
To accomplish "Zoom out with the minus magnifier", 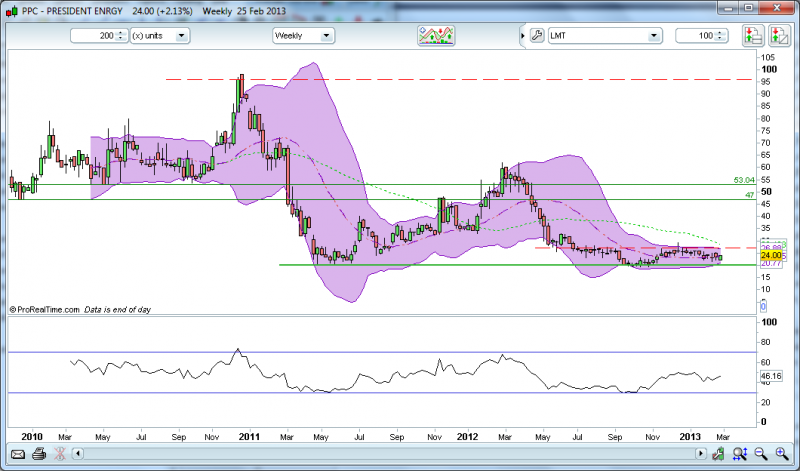I will pyautogui.click(x=761, y=453).
